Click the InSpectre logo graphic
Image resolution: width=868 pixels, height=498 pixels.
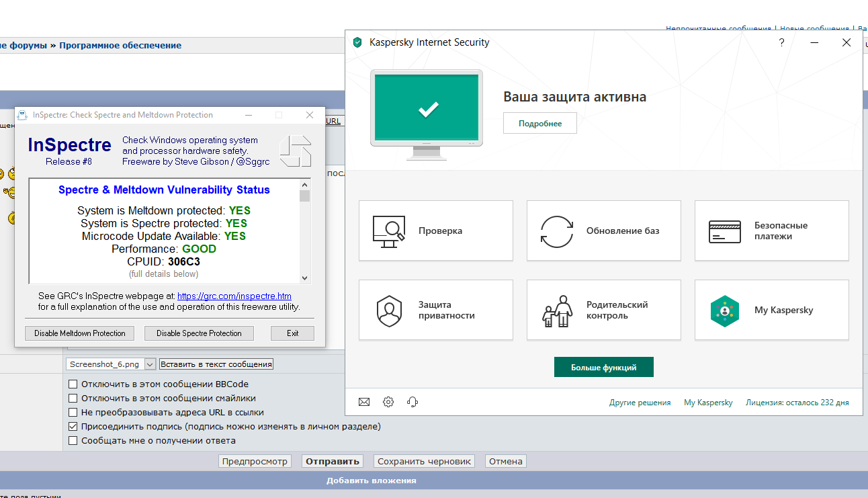pos(296,151)
